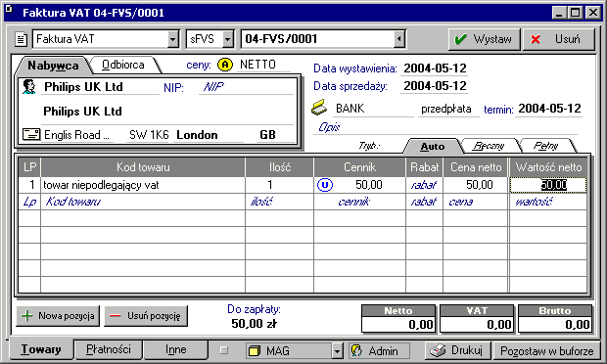Click the Usuń delete document button

(559, 39)
